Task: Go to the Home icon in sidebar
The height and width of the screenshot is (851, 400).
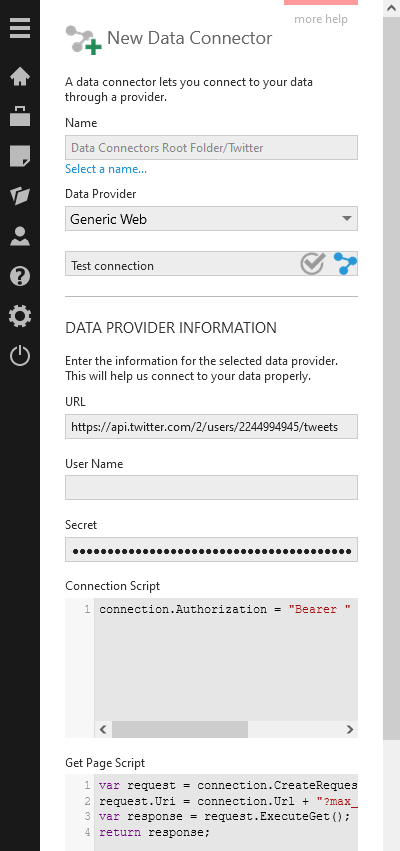Action: click(x=20, y=76)
